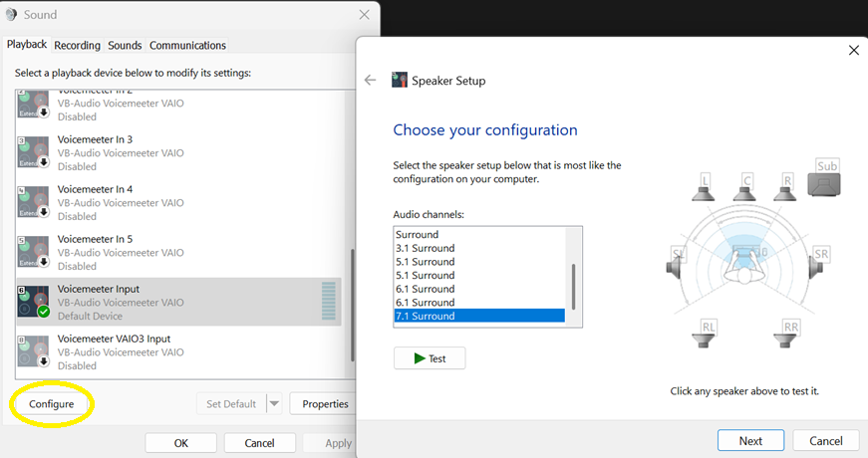Image resolution: width=868 pixels, height=458 pixels.
Task: Close the Speaker Setup window
Action: click(854, 51)
